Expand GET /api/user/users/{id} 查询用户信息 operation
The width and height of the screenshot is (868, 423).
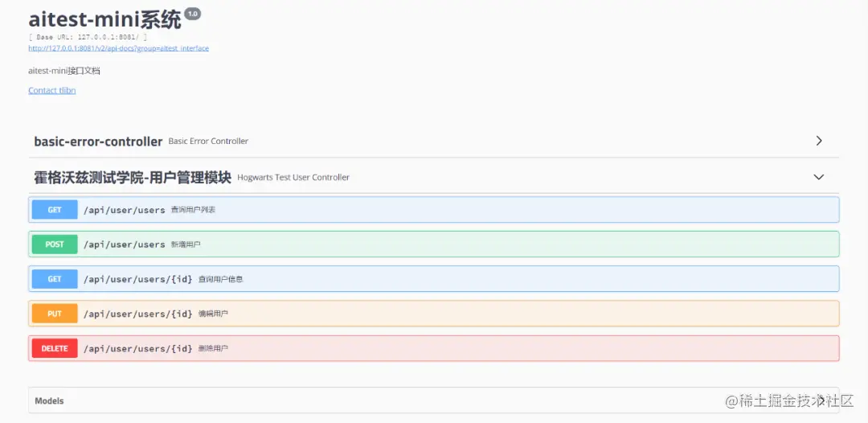[433, 279]
